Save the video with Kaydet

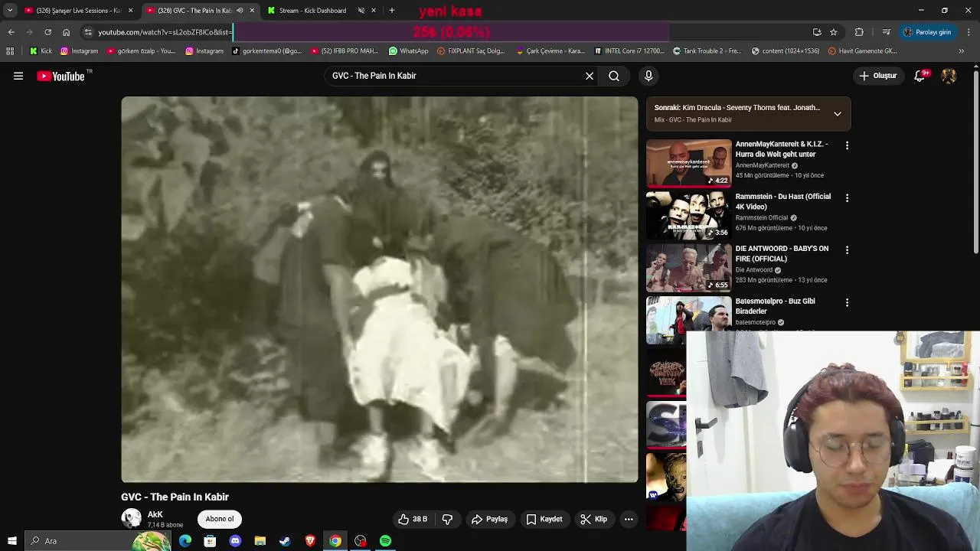[x=544, y=519]
